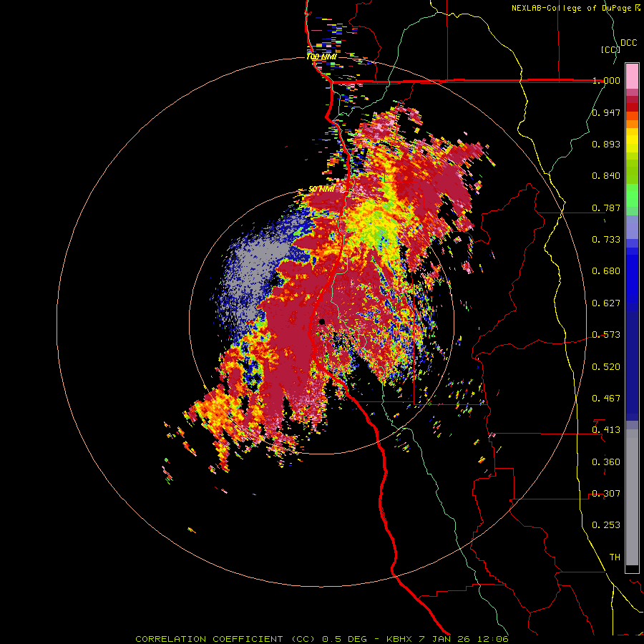Screen dimensions: 644x644
Task: Click the 0.413 legend value
Action: click(606, 430)
